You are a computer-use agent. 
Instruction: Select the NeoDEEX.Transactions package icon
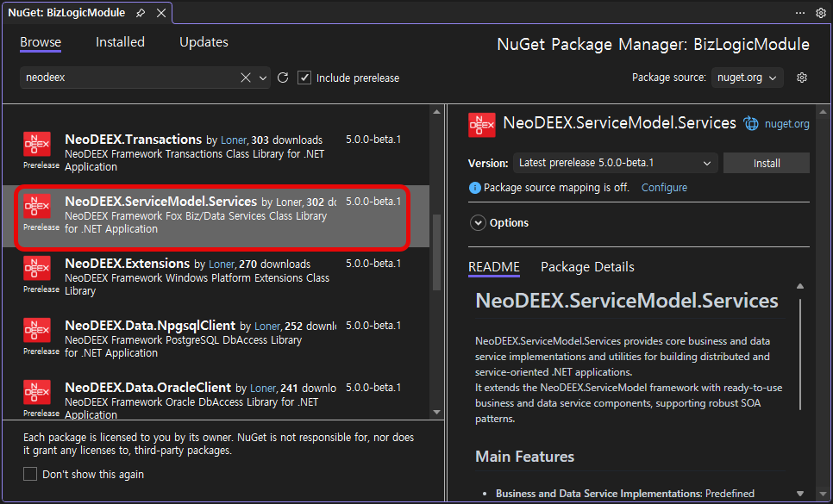(x=37, y=144)
